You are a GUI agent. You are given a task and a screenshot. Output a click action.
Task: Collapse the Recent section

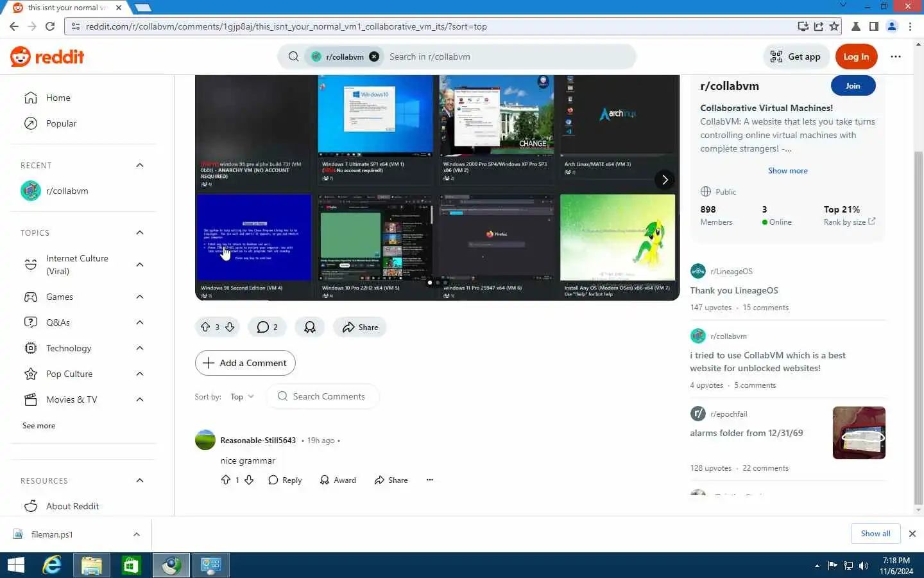(x=140, y=165)
